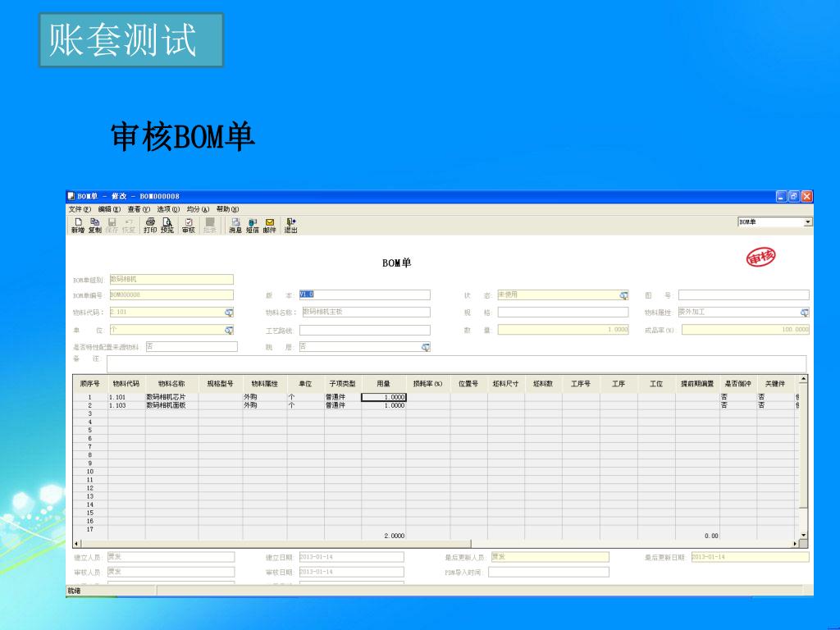Click the 消息 (Message) toolbar icon
This screenshot has height=630, width=840.
(x=235, y=225)
